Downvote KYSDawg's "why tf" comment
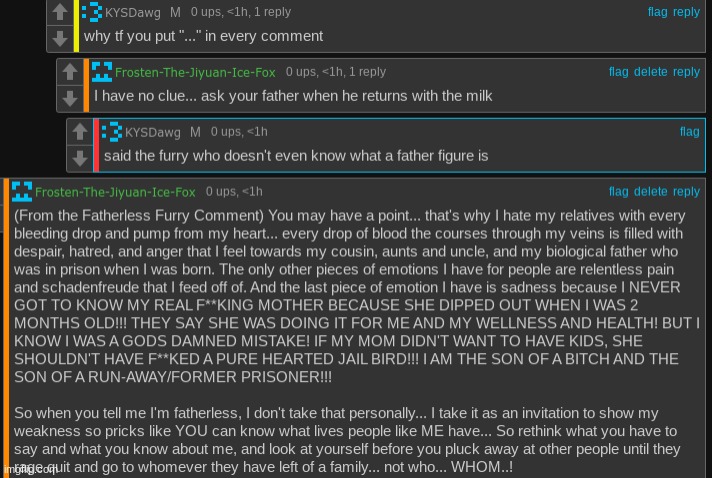The height and width of the screenshot is (478, 712). coord(59,39)
